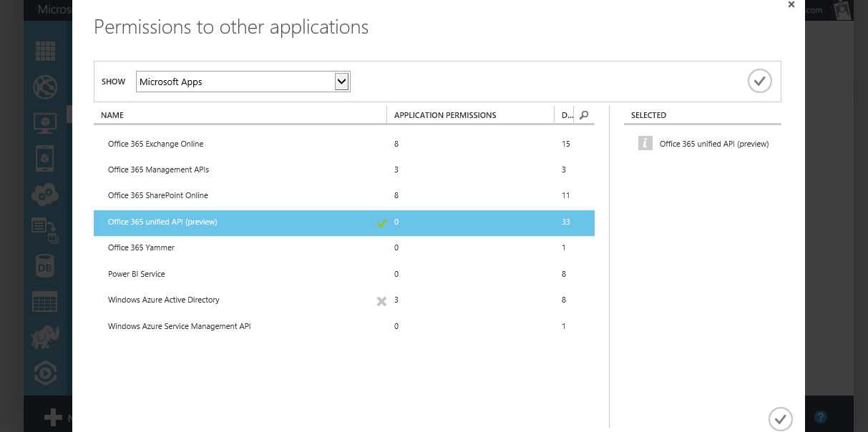Sort by the NAME column header
This screenshot has height=432, width=868.
pyautogui.click(x=112, y=115)
